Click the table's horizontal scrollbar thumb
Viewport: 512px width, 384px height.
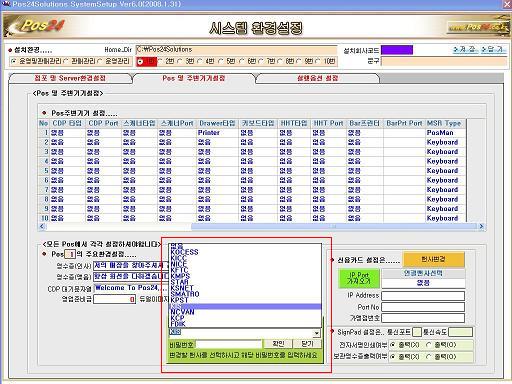point(334,227)
